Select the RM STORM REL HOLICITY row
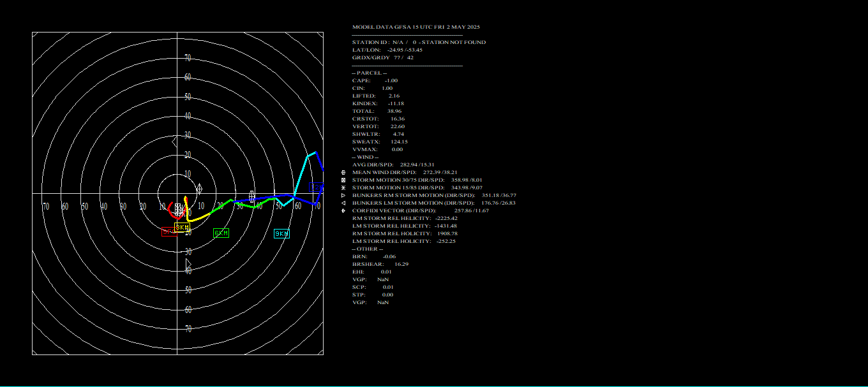Screen dimensions: 868x387 (x=405, y=233)
